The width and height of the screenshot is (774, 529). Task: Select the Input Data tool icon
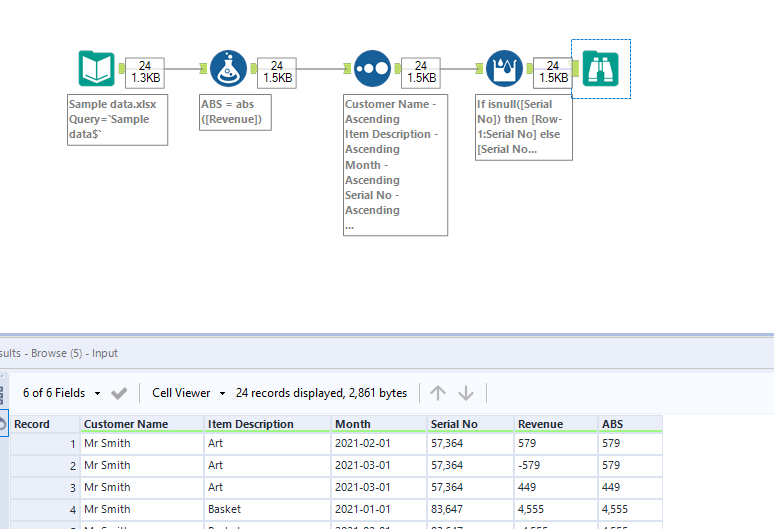[97, 68]
